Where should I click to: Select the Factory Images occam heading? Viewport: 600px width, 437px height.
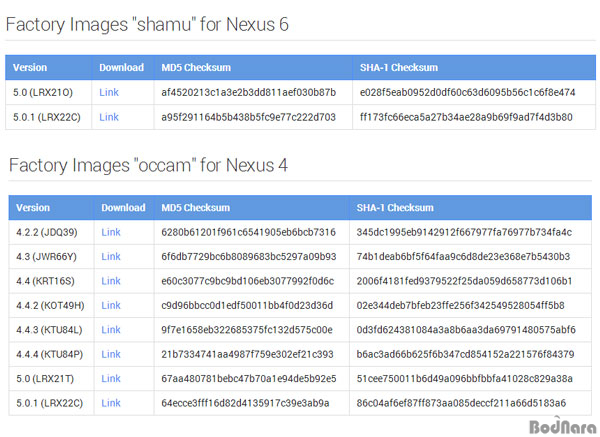tap(148, 165)
